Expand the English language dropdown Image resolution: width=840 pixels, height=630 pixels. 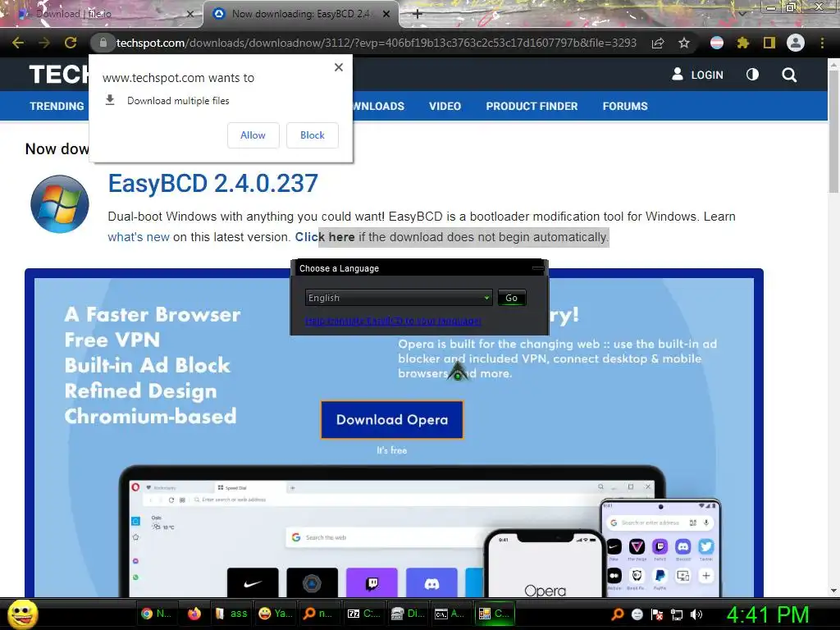(x=399, y=298)
